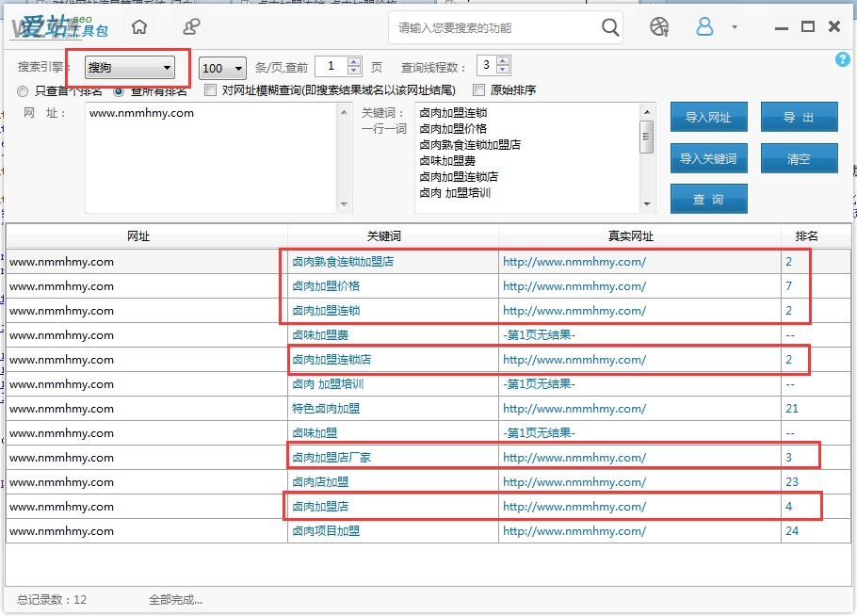This screenshot has height=616, width=857.
Task: Open the user tools icon beside home
Action: click(191, 26)
